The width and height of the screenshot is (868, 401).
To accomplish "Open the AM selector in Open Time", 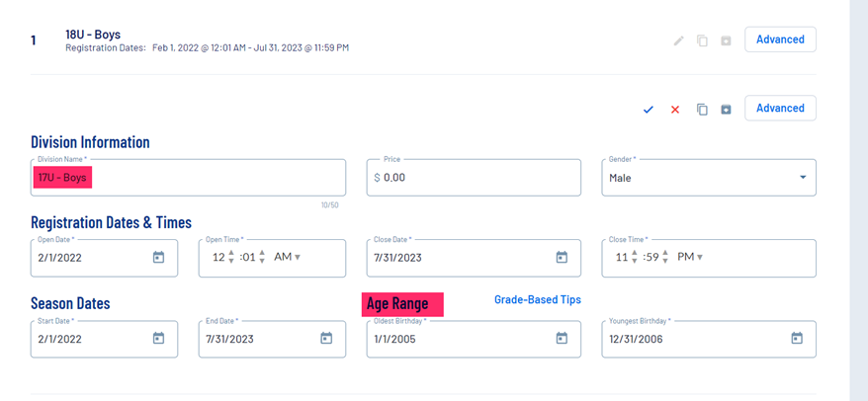I will pos(288,258).
